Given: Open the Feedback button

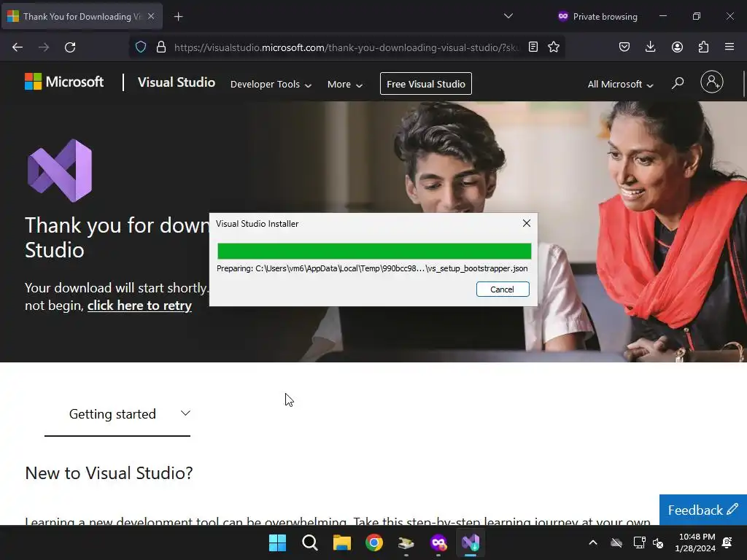Looking at the screenshot, I should click(703, 510).
